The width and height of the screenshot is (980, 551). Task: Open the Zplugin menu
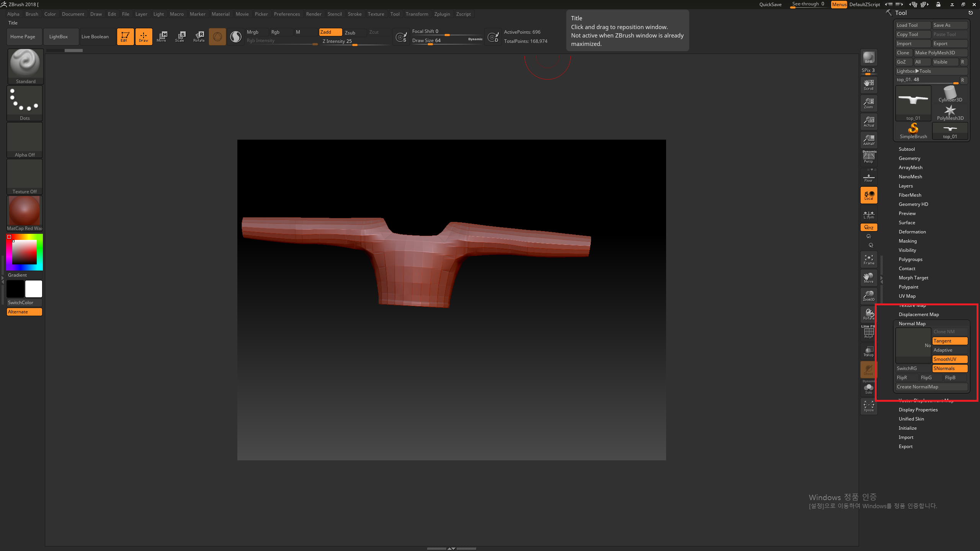tap(442, 14)
